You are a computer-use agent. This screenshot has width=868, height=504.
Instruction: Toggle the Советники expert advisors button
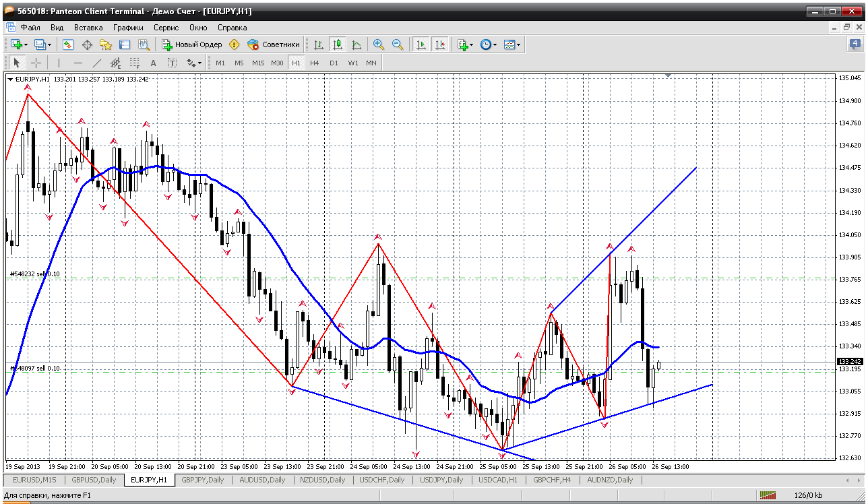coord(274,44)
